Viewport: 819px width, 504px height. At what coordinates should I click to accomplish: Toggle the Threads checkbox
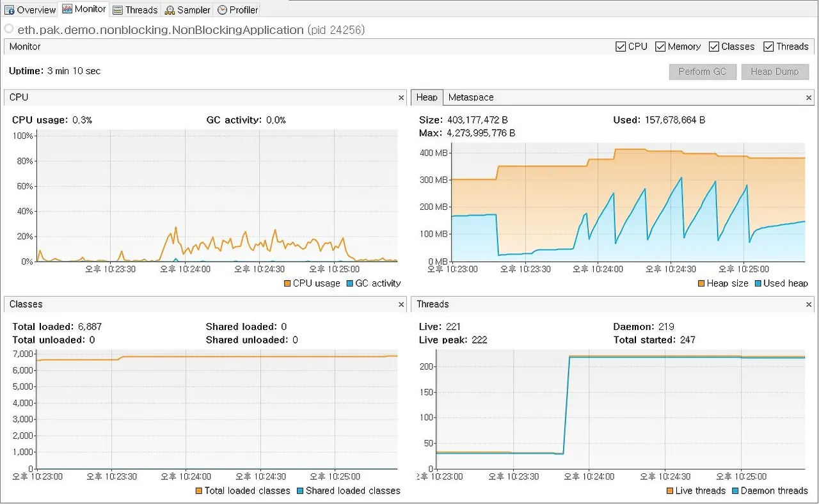[768, 47]
